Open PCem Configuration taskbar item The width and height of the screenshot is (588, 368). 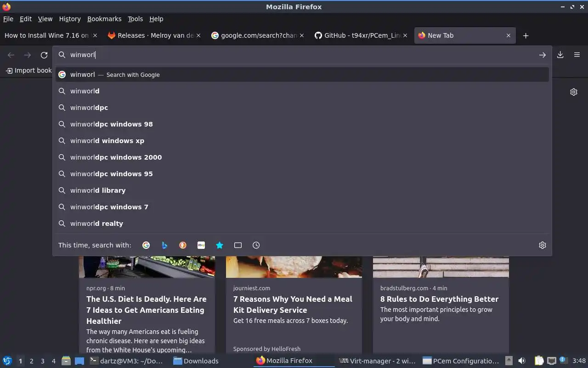pyautogui.click(x=461, y=361)
